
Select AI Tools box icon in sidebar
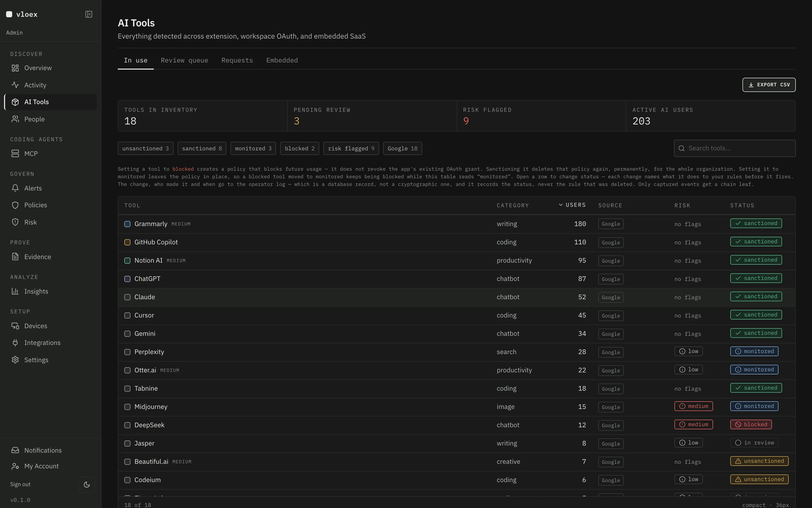pos(15,102)
